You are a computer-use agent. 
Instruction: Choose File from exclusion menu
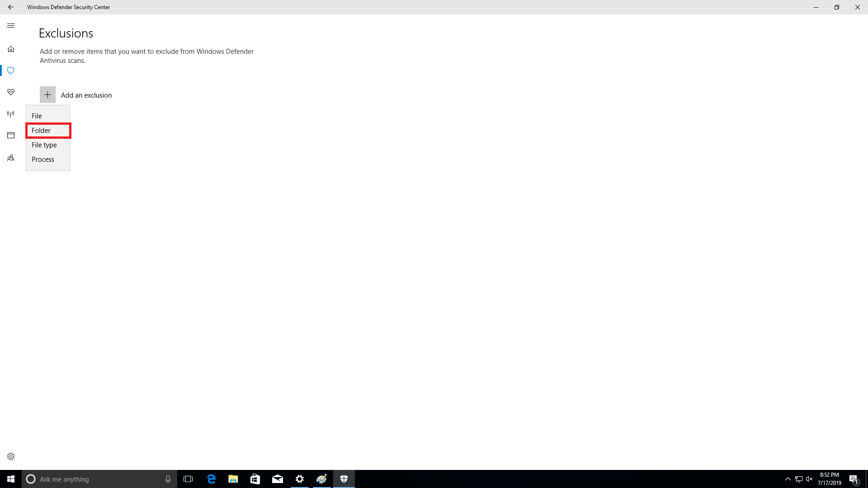click(48, 116)
